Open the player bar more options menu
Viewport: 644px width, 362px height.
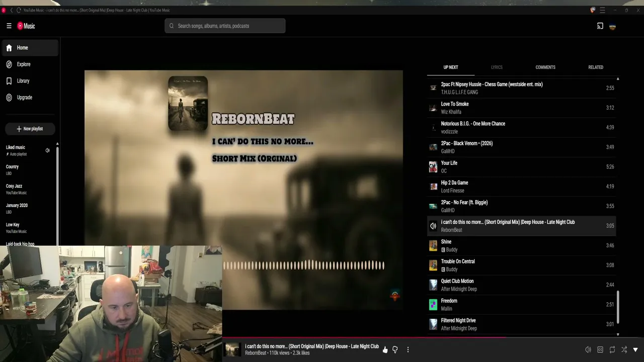[x=408, y=349]
